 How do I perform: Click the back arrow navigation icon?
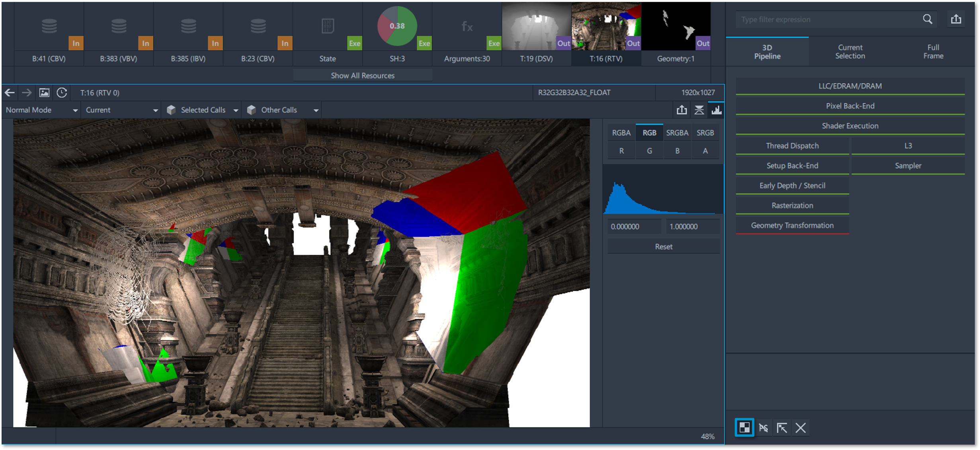click(10, 93)
